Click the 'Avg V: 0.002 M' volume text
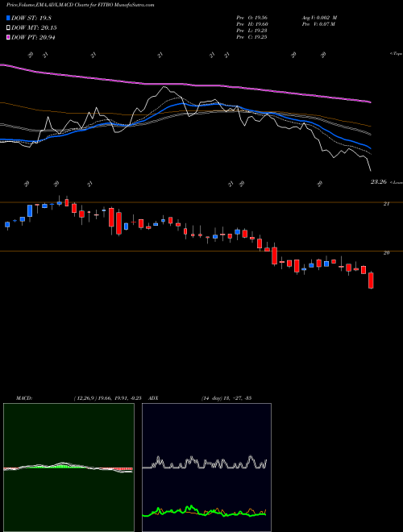 (x=319, y=18)
